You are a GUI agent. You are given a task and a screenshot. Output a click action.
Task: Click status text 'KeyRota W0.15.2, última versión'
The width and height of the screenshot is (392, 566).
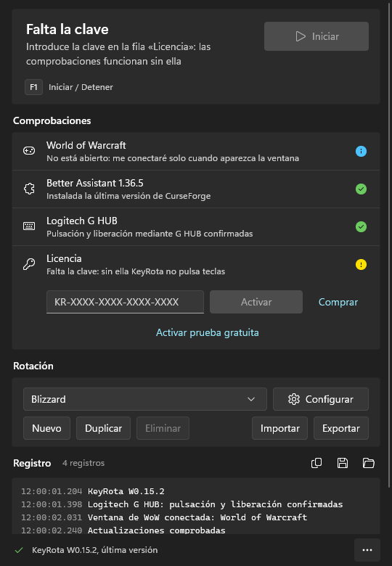point(95,550)
